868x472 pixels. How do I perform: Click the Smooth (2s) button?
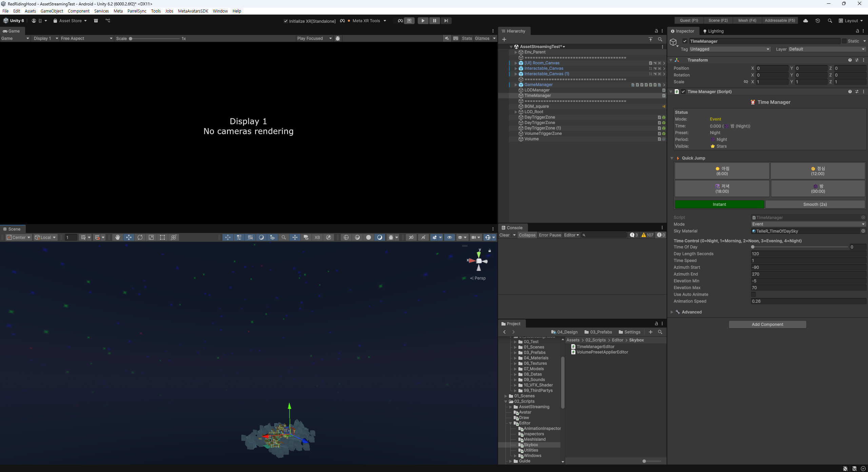(815, 204)
